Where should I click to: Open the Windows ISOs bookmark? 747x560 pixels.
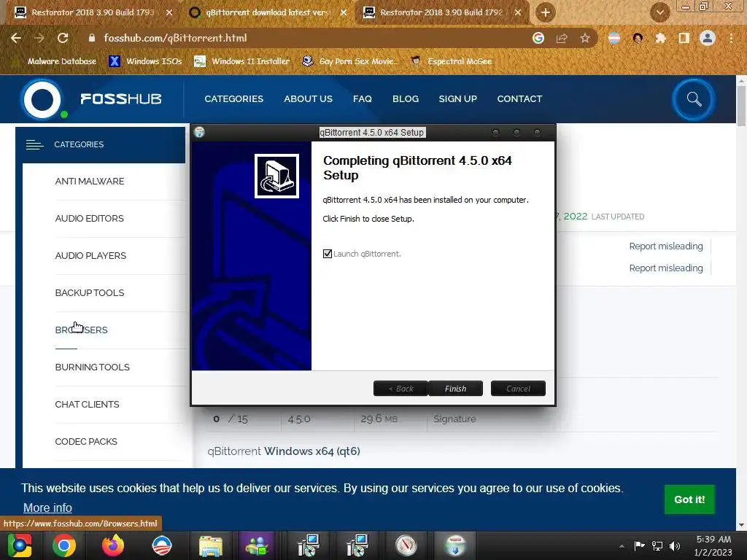[x=146, y=61]
